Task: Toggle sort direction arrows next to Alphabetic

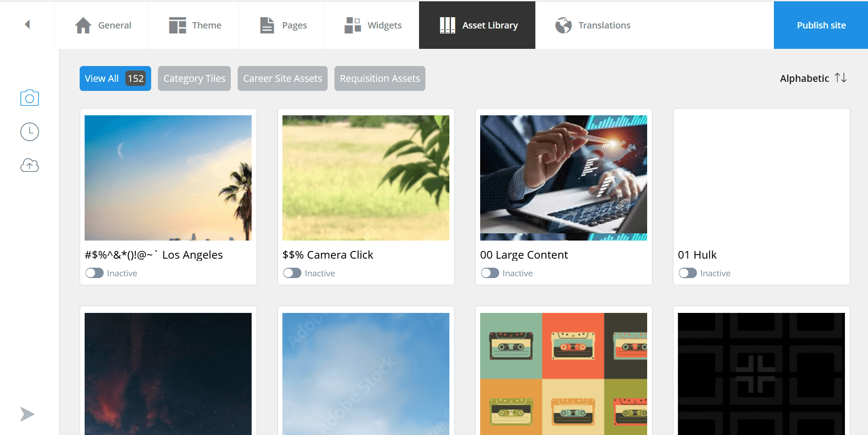Action: coord(841,78)
